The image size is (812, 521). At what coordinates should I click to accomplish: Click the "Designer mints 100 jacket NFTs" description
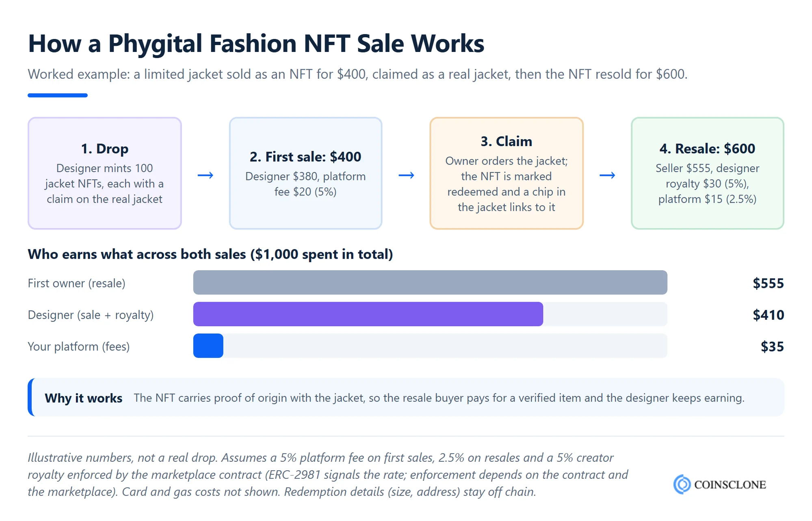[105, 184]
